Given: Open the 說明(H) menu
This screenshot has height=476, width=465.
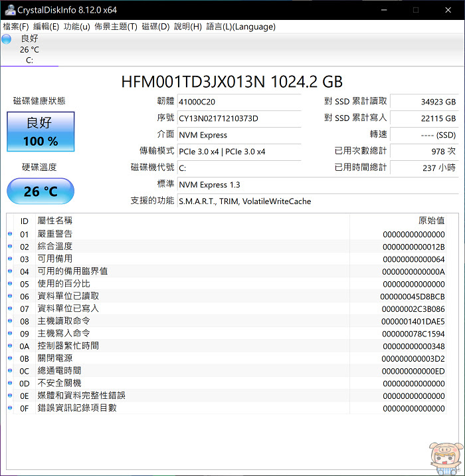Looking at the screenshot, I should (x=188, y=27).
